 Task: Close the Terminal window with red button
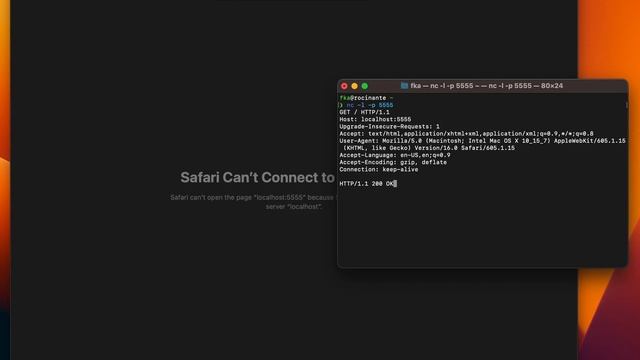[344, 86]
